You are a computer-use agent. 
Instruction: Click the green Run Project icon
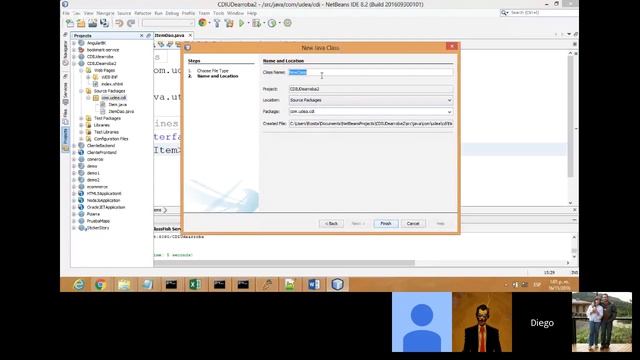(241, 23)
